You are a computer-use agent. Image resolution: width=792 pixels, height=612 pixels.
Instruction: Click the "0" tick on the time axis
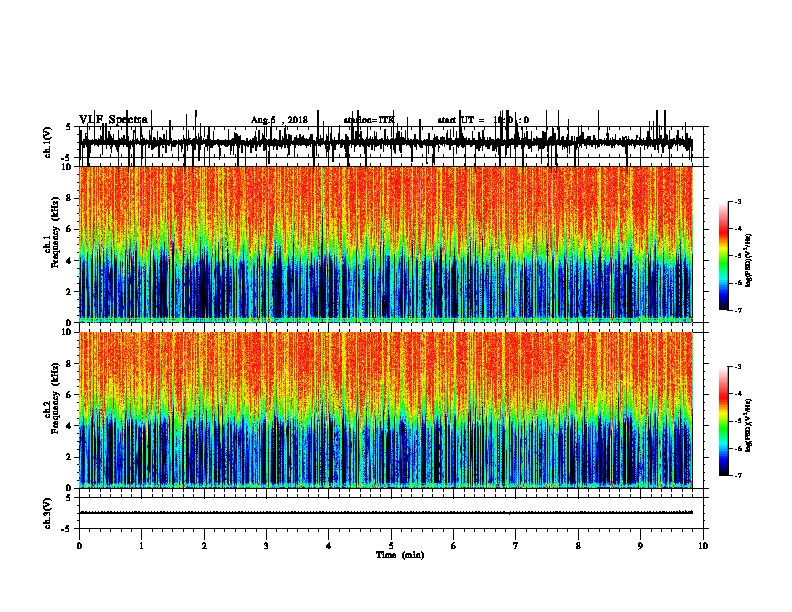79,546
